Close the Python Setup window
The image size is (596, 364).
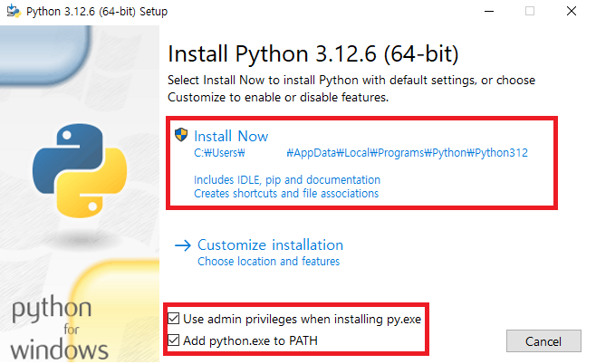(x=572, y=11)
